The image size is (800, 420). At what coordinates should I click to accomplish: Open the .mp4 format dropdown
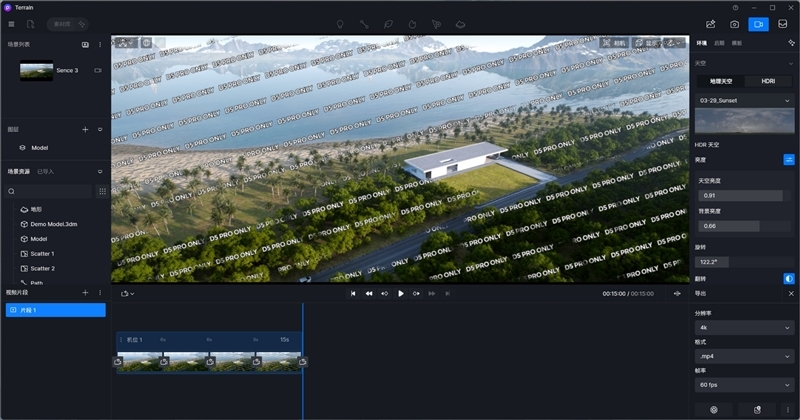(744, 356)
